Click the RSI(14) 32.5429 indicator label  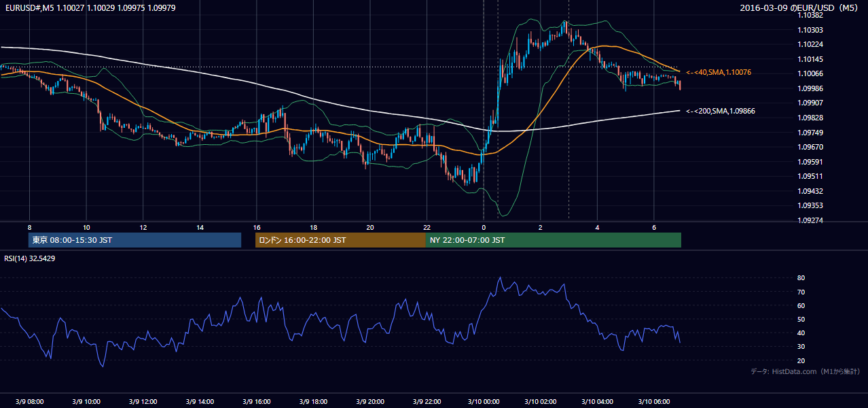pos(30,258)
